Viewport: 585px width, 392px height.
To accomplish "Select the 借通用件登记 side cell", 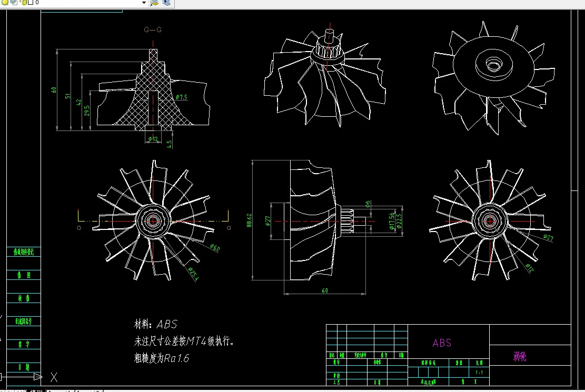I will [24, 252].
